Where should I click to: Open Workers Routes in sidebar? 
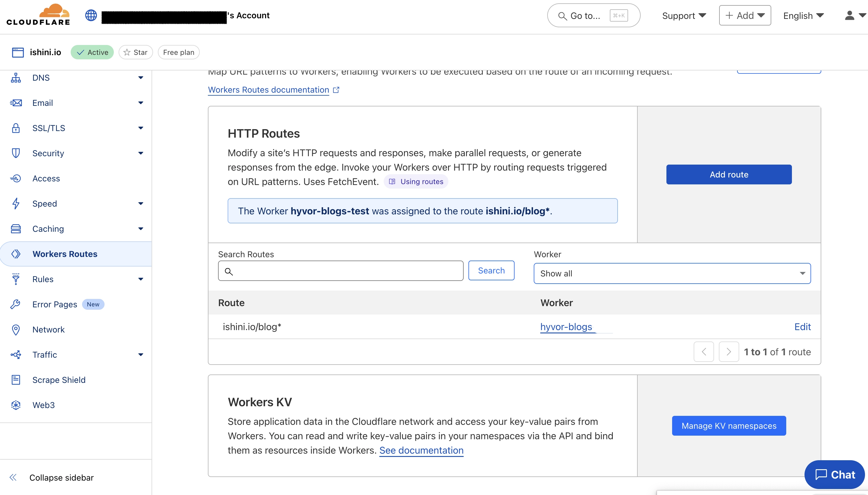point(76,254)
